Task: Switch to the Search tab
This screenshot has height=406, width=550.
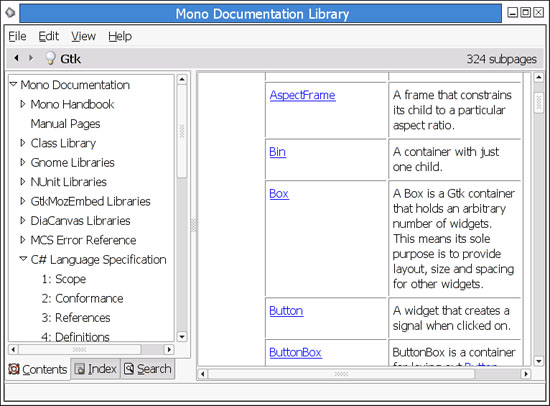Action: pyautogui.click(x=148, y=369)
